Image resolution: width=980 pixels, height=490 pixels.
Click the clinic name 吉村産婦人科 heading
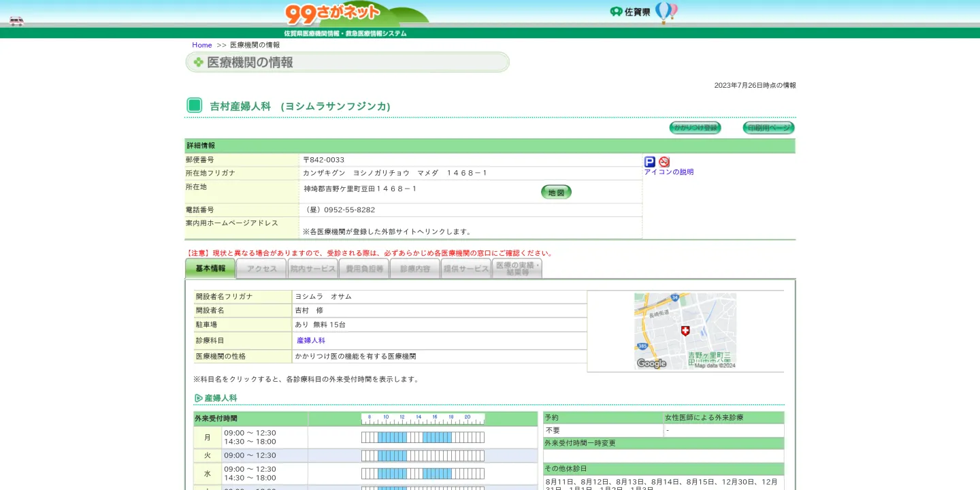coord(240,106)
